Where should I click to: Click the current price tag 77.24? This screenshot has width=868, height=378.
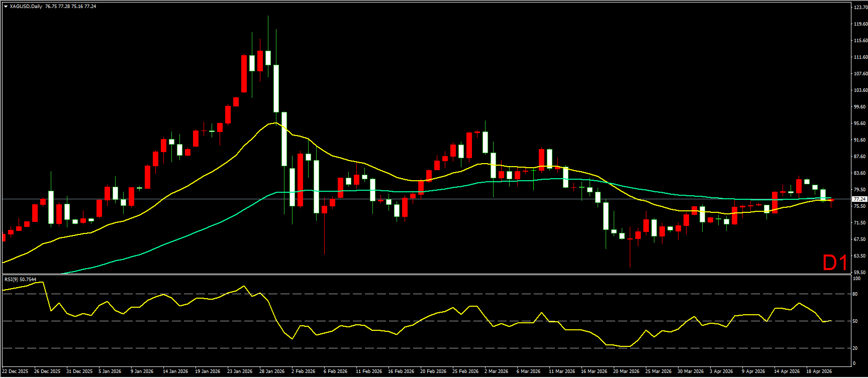859,199
